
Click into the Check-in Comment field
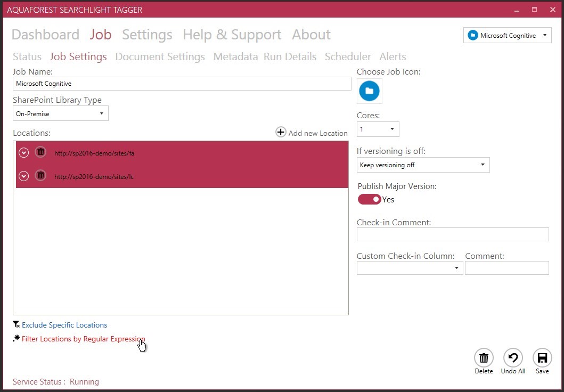coord(452,234)
